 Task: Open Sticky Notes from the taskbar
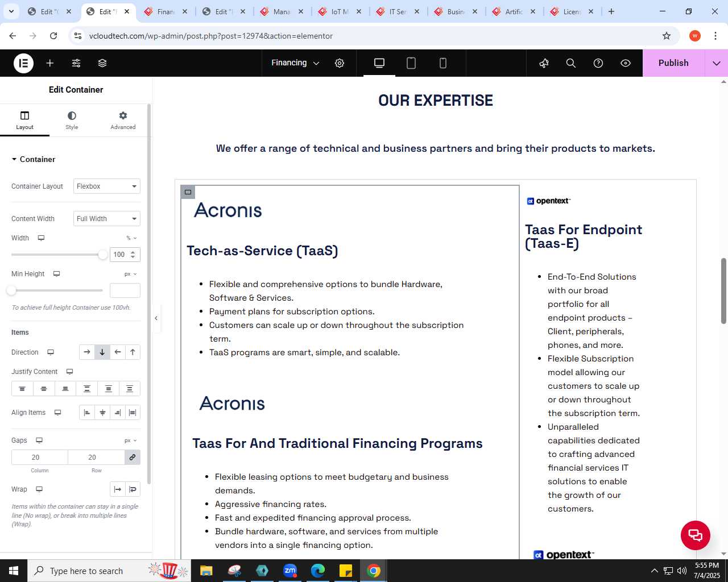coord(346,571)
